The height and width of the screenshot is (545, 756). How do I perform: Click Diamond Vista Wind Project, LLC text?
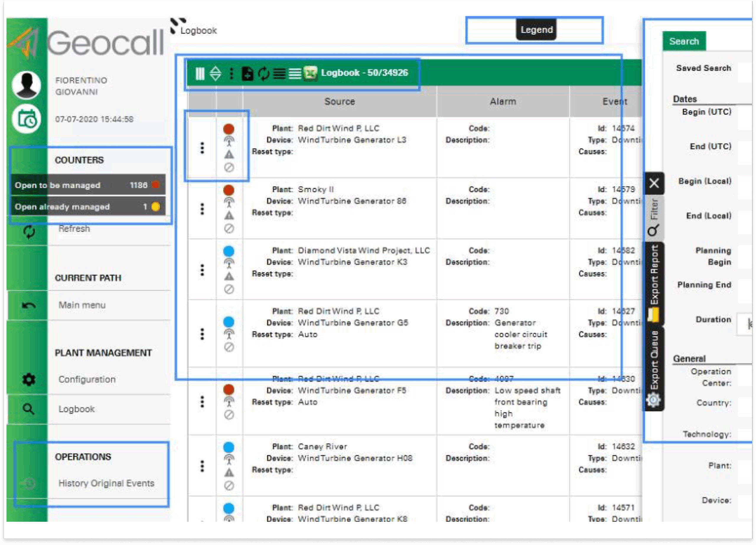pyautogui.click(x=364, y=251)
